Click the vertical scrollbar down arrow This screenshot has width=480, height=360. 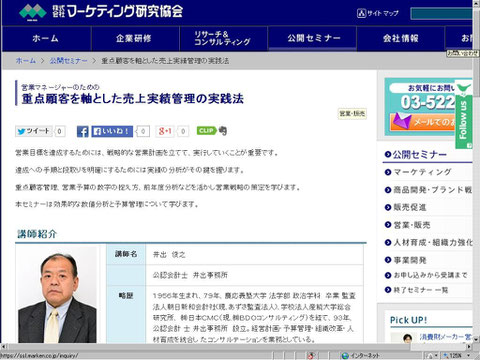click(476, 340)
